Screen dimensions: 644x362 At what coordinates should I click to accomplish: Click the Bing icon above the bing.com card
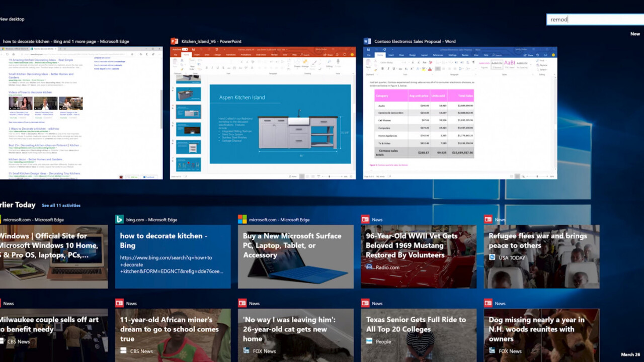(x=120, y=219)
